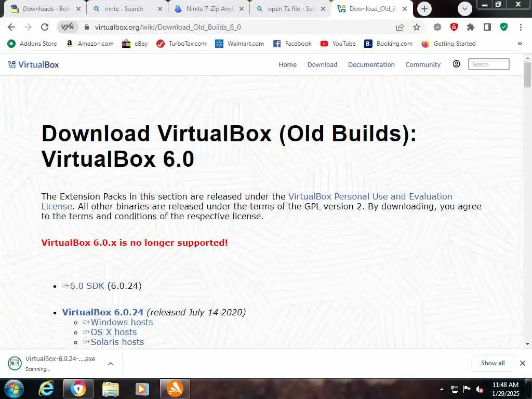Show hidden system tray icons arrow

pyautogui.click(x=442, y=389)
